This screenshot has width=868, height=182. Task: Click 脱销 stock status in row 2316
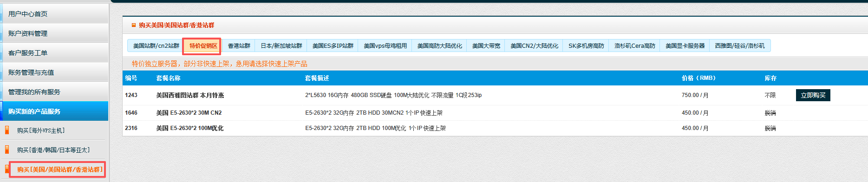(x=770, y=128)
